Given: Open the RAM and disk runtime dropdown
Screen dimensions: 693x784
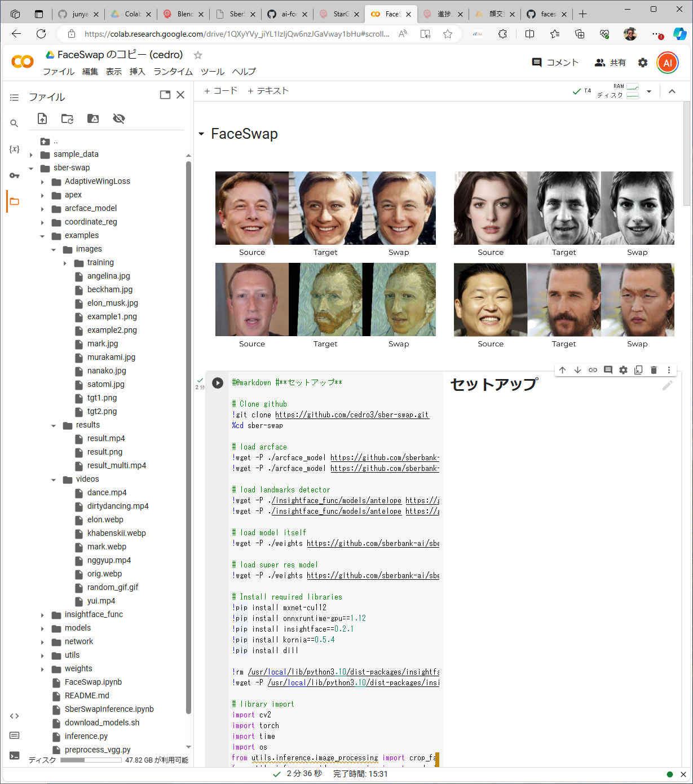Looking at the screenshot, I should tap(649, 91).
